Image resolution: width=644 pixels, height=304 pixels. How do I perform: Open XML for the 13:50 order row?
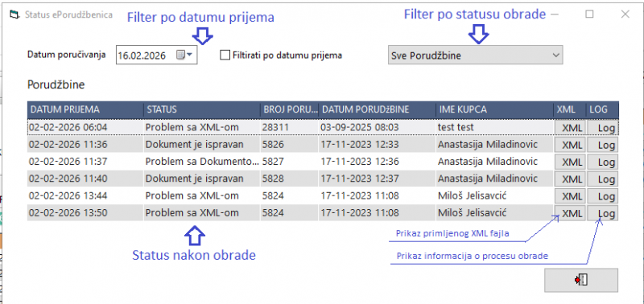[570, 213]
